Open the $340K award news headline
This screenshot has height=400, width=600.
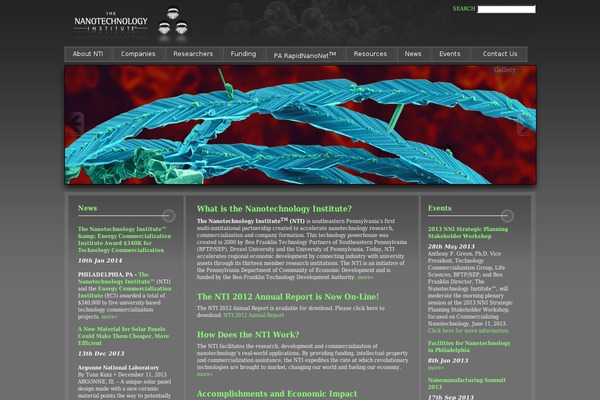(x=125, y=240)
